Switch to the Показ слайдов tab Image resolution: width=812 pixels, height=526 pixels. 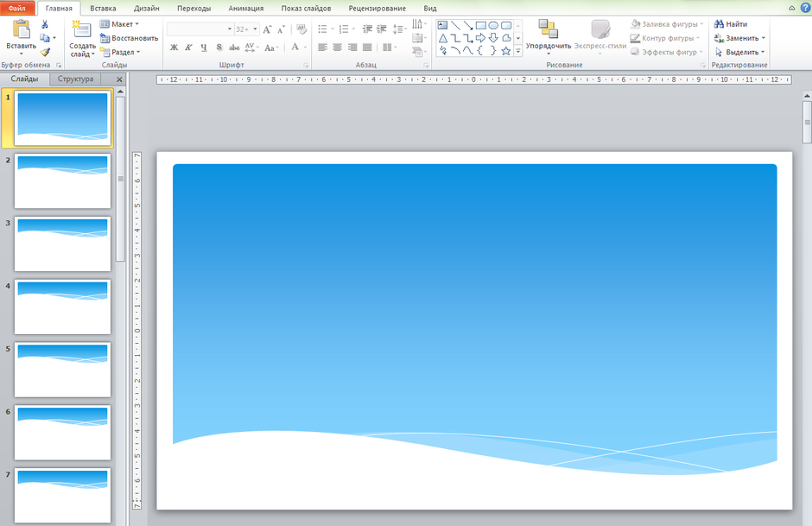pyautogui.click(x=306, y=9)
